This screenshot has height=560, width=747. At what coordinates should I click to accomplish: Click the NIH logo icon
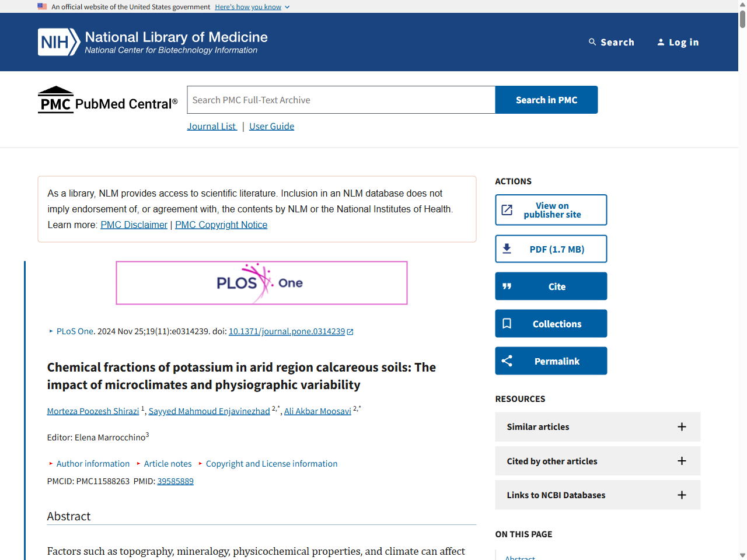point(58,42)
